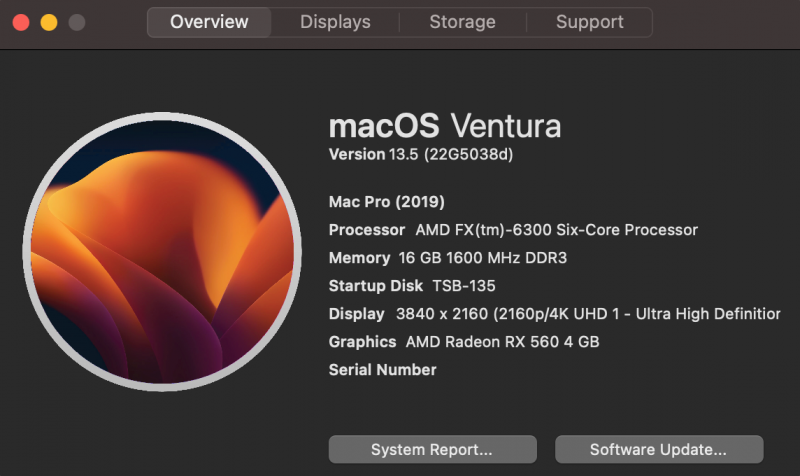This screenshot has height=476, width=800.
Task: Minimize window with the yellow button
Action: click(48, 22)
